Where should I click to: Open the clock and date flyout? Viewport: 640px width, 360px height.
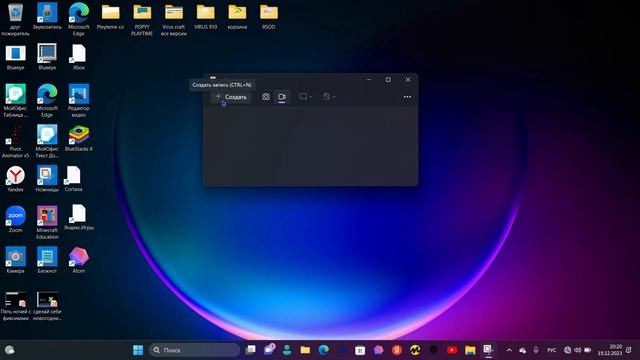(610, 350)
